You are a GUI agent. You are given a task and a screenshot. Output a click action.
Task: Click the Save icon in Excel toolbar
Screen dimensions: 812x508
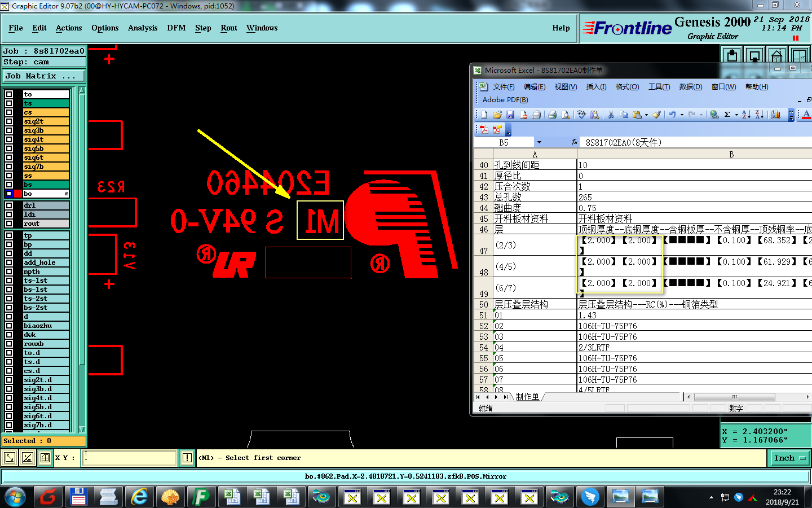point(510,115)
